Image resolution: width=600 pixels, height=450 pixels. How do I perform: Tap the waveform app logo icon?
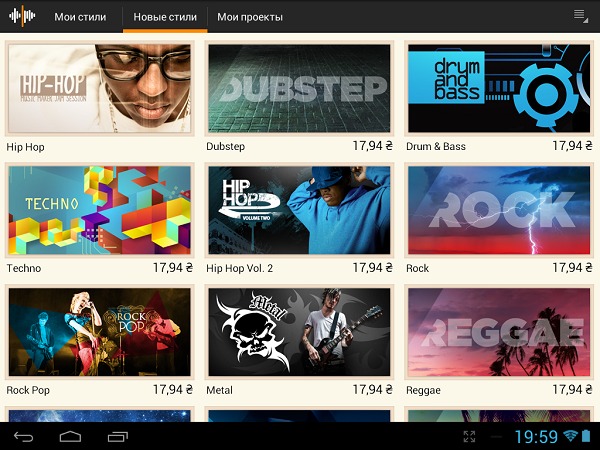click(x=22, y=16)
